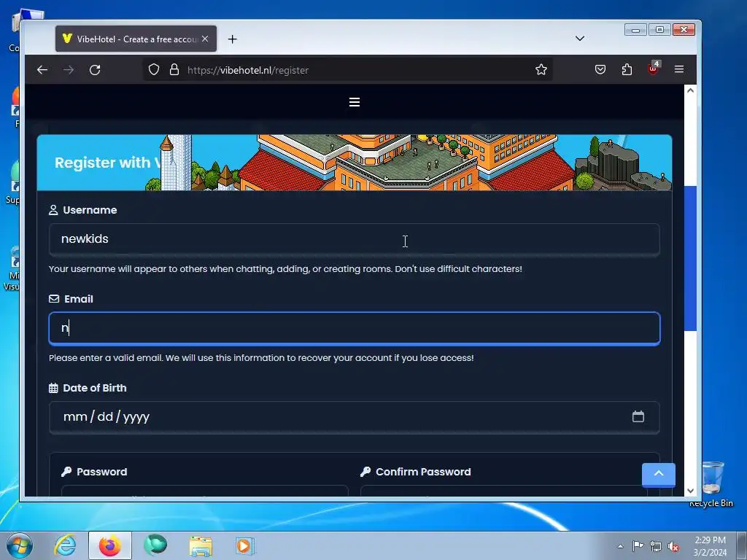Go back to the previous page
Screen dimensions: 747x560
coord(42,70)
